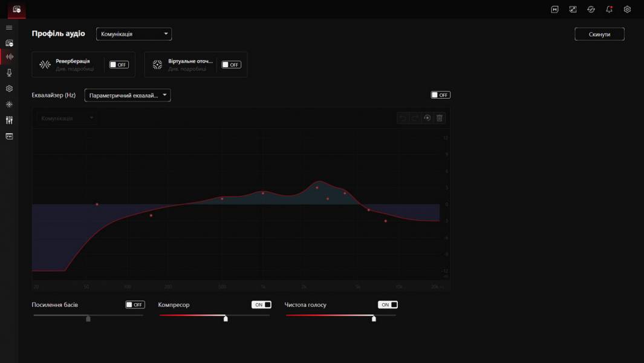644x363 pixels.
Task: Select the audio waveform sidebar icon
Action: 9,57
